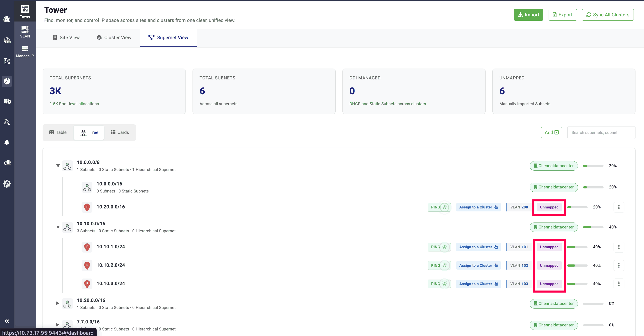Collapse sidebar with double-chevron icon
Image resolution: width=644 pixels, height=336 pixels.
tap(7, 321)
